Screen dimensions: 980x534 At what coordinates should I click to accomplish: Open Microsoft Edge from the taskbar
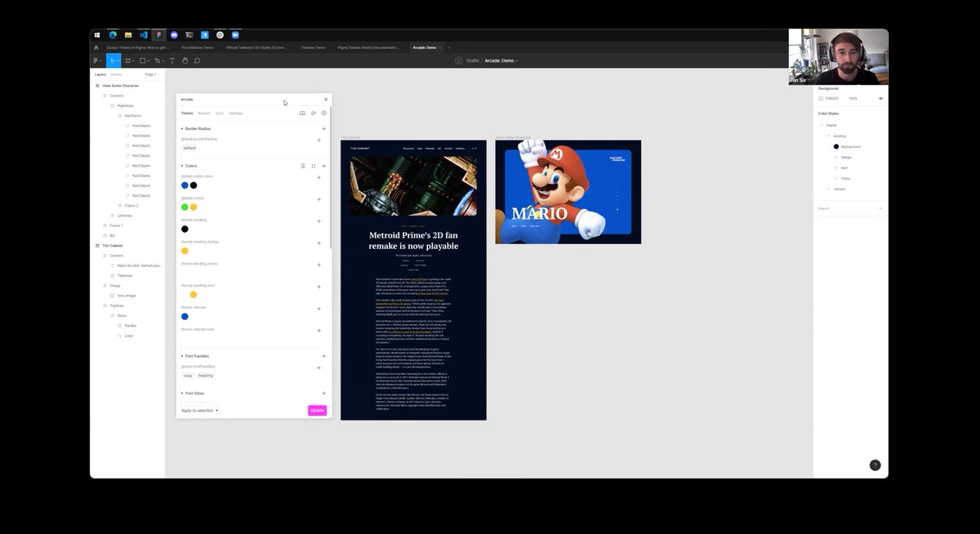(x=114, y=35)
